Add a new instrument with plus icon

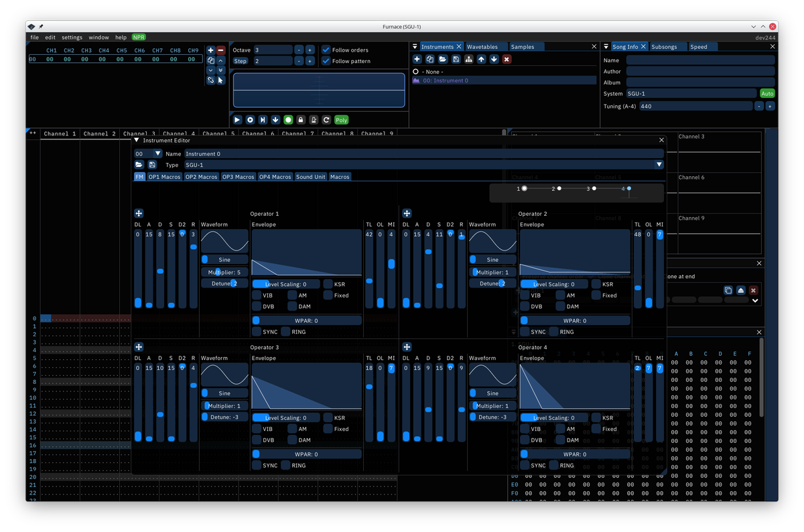(417, 60)
